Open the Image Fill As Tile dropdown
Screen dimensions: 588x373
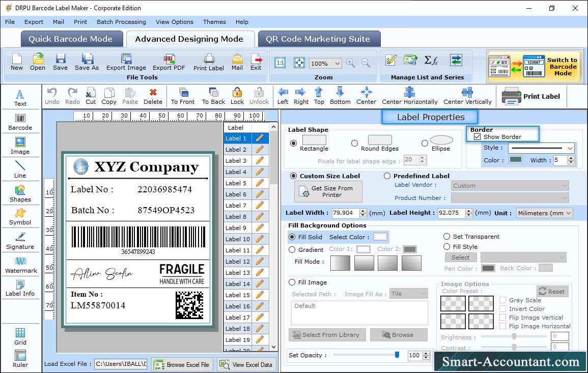(408, 294)
